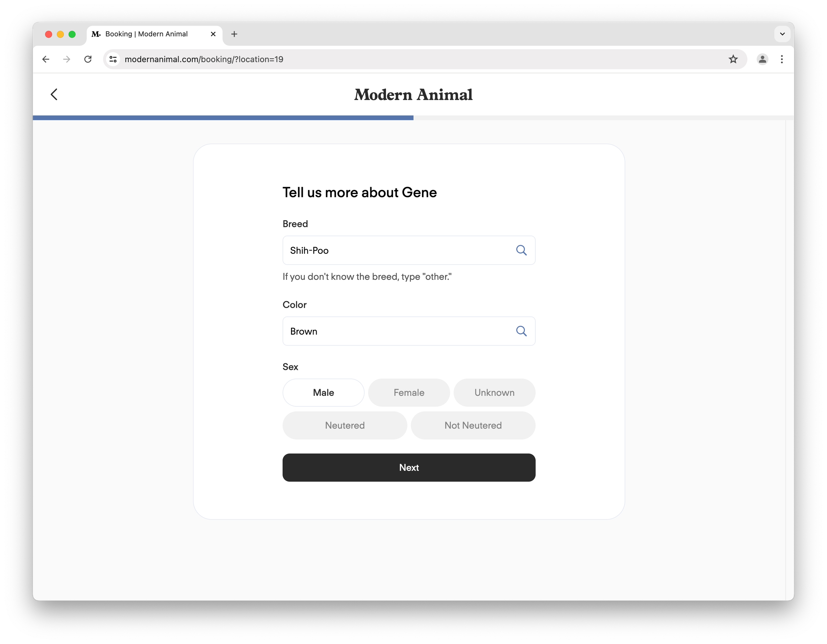Open a new browser tab
The height and width of the screenshot is (644, 827).
click(234, 34)
